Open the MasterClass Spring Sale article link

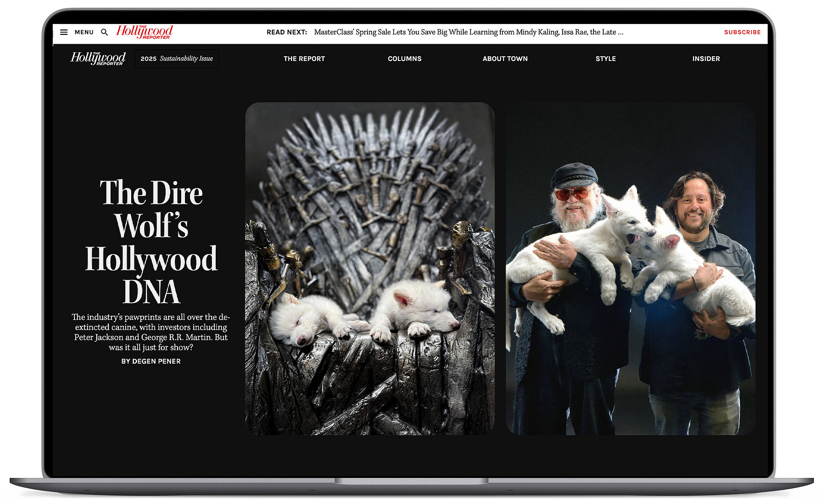click(469, 32)
